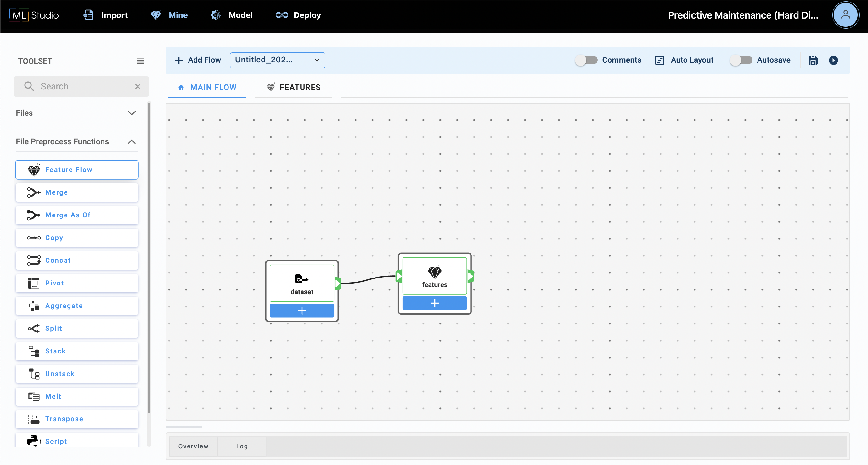Collapse File Preprocess Functions section
Screen dimensions: 868x465
click(x=132, y=142)
